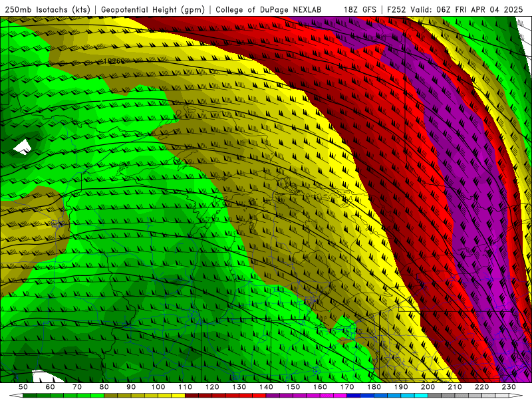The width and height of the screenshot is (532, 399).
Task: Click first dark red swatch after yellow on color bar
Action: point(192,396)
